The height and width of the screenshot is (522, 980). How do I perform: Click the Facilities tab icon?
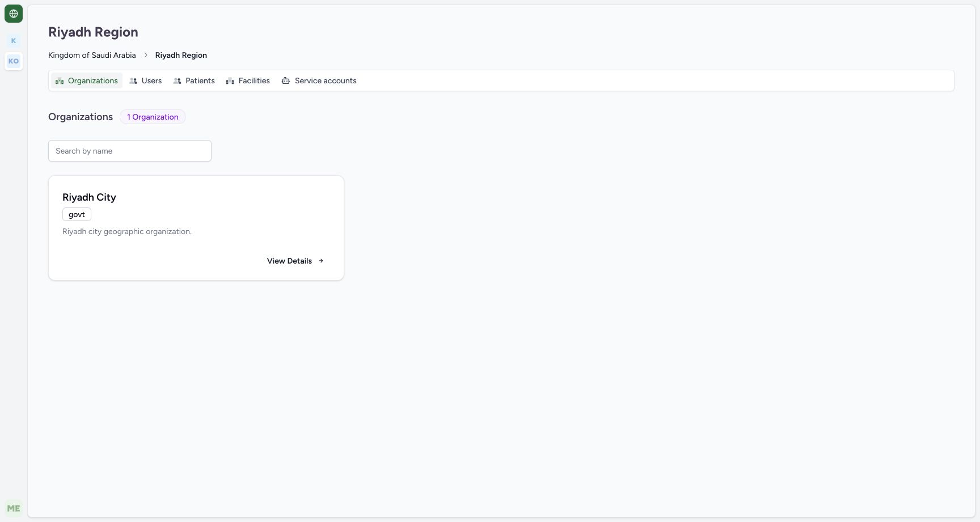[230, 81]
